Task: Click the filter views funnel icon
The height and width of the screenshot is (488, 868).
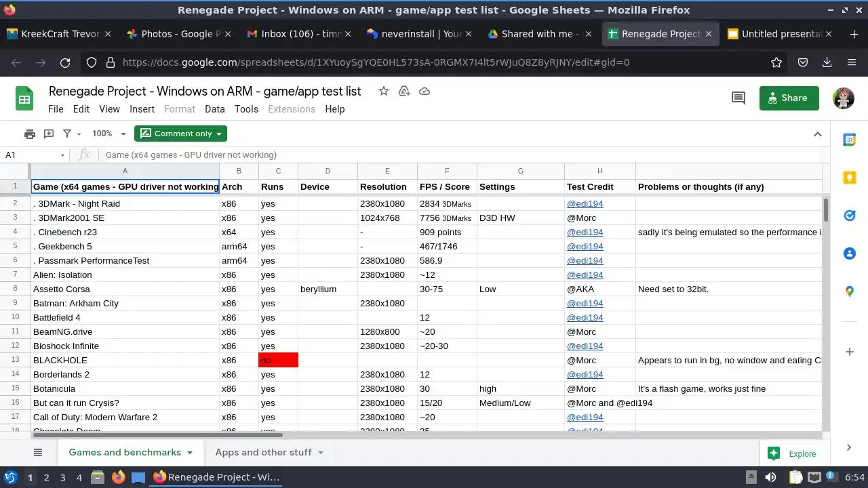Action: point(67,134)
